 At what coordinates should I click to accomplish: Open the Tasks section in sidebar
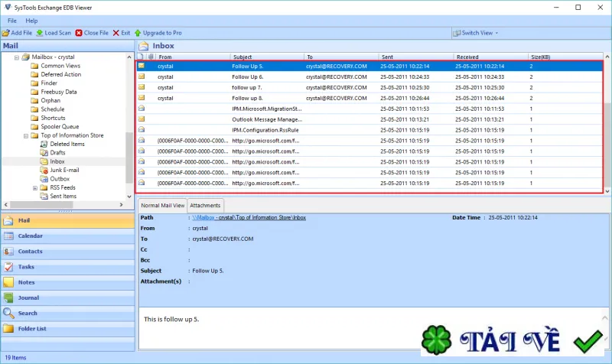68,267
